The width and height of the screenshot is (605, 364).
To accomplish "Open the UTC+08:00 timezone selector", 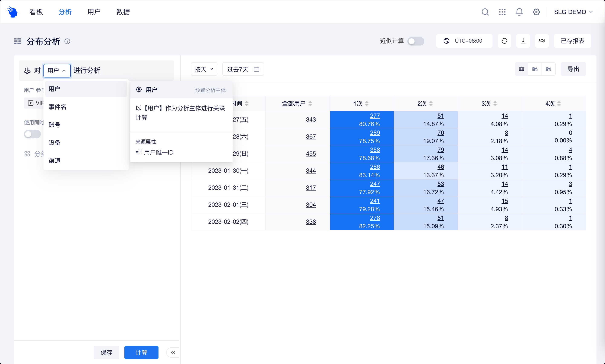I will pyautogui.click(x=464, y=41).
